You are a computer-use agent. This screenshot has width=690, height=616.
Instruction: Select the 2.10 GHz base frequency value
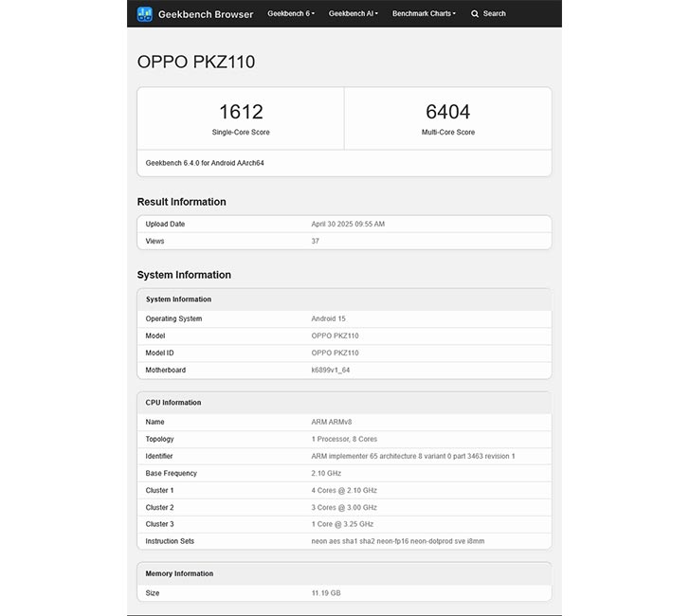pos(326,474)
